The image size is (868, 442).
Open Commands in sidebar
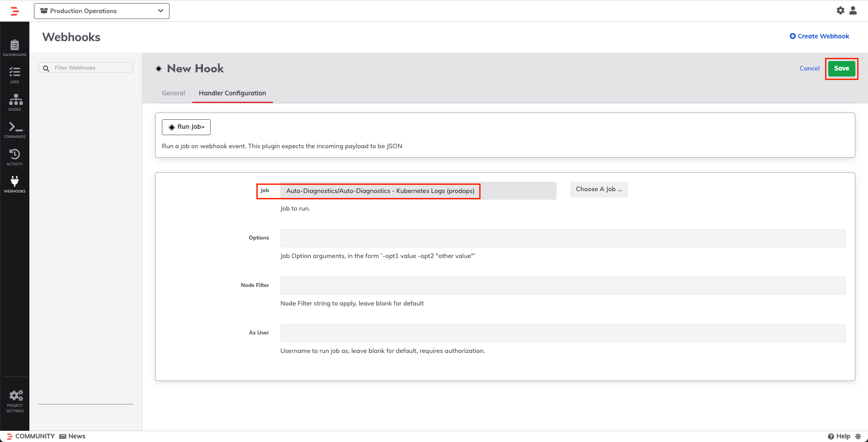click(x=14, y=130)
